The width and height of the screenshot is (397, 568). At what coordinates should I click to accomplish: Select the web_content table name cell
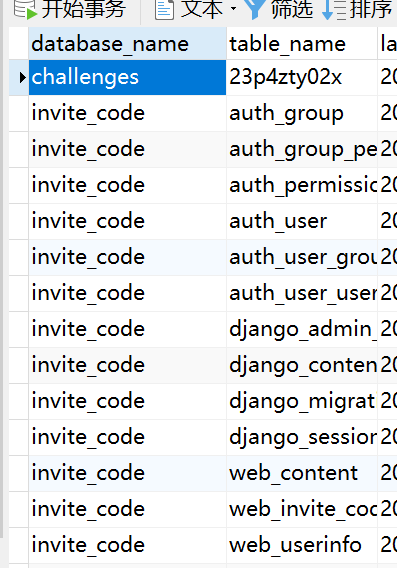302,473
